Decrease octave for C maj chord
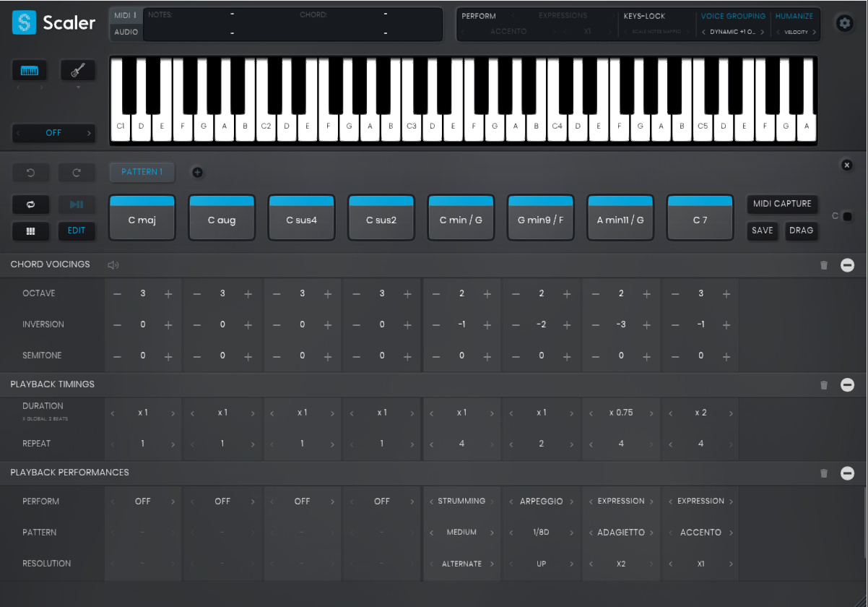This screenshot has width=868, height=607. (x=118, y=294)
